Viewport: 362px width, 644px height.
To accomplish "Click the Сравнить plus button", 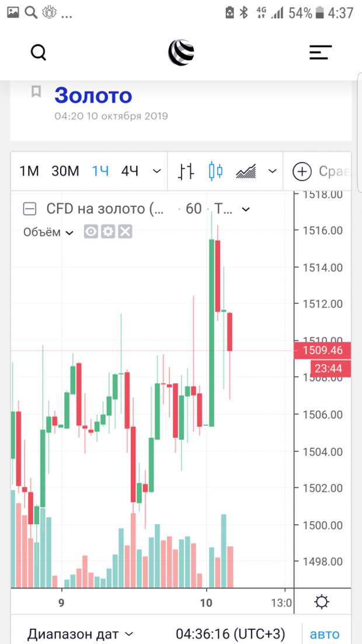I will tap(302, 171).
